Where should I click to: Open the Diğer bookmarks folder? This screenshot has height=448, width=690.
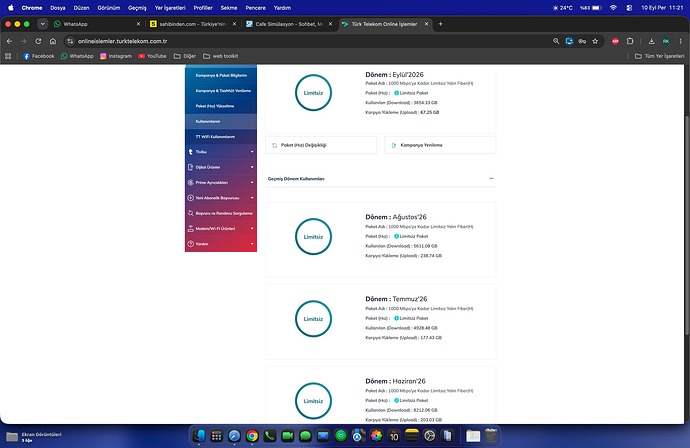coord(185,56)
